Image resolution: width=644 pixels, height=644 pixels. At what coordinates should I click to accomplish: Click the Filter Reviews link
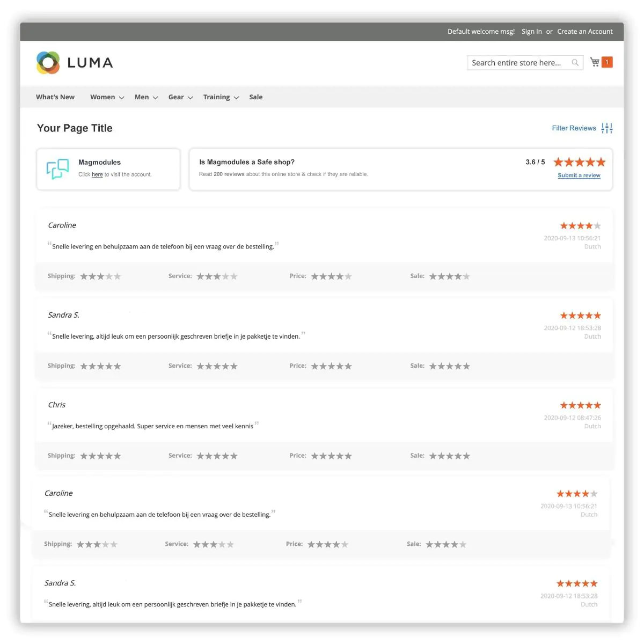pyautogui.click(x=574, y=128)
